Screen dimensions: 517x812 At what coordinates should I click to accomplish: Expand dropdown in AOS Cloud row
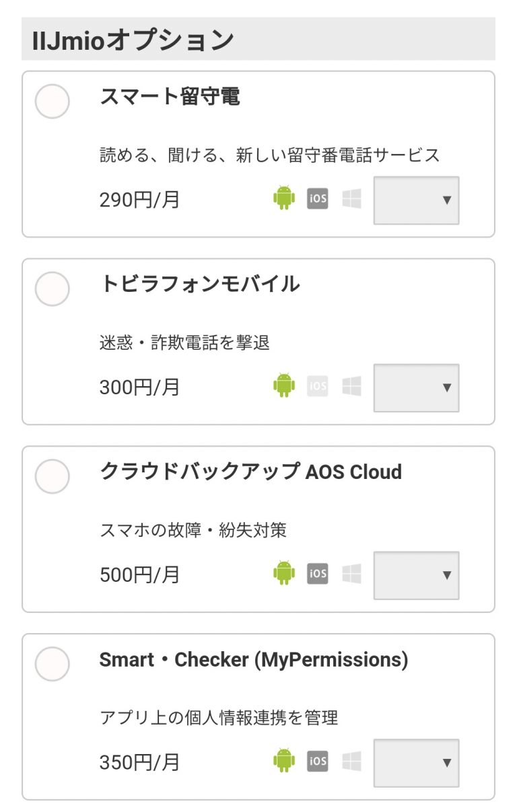pyautogui.click(x=416, y=575)
